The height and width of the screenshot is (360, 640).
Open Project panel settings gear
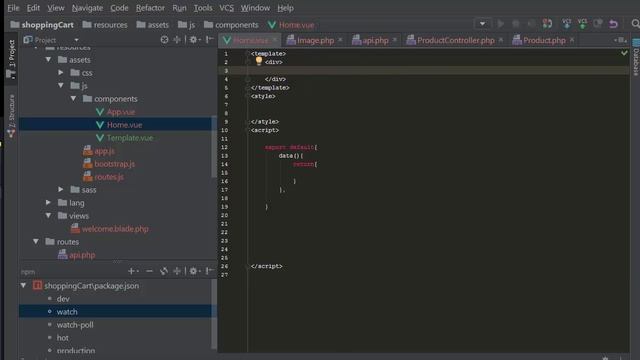pyautogui.click(x=194, y=40)
